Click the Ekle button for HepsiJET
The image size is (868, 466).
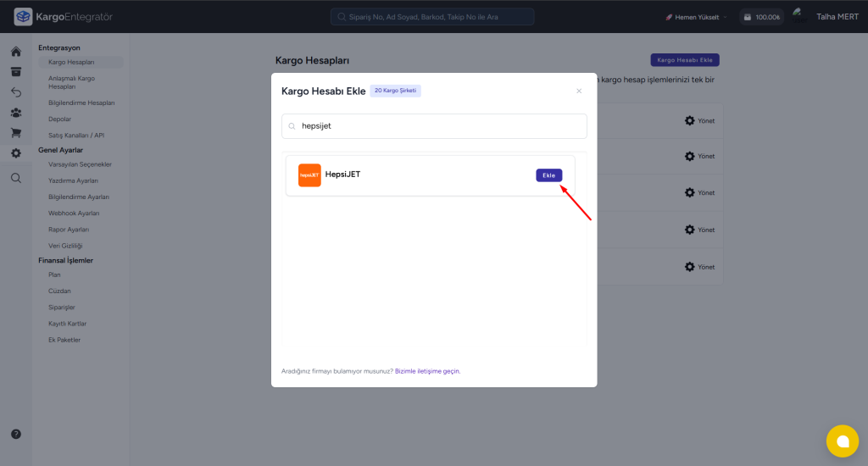[548, 175]
